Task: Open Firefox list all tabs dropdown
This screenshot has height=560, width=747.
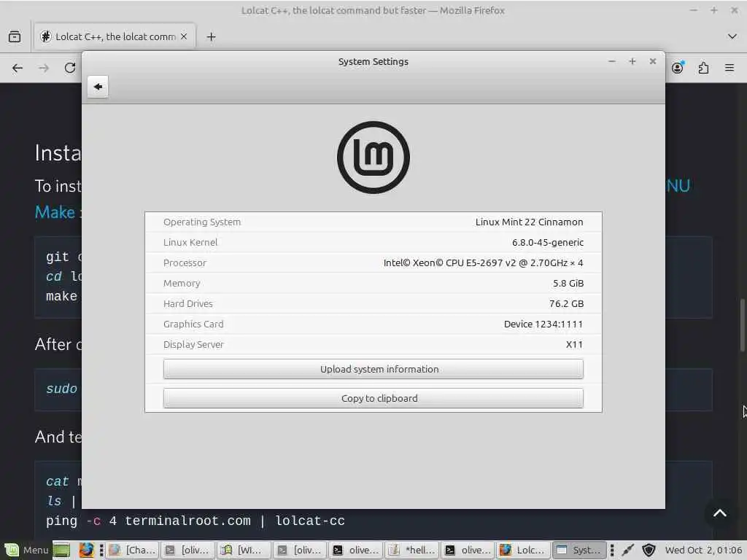Action: 732,36
